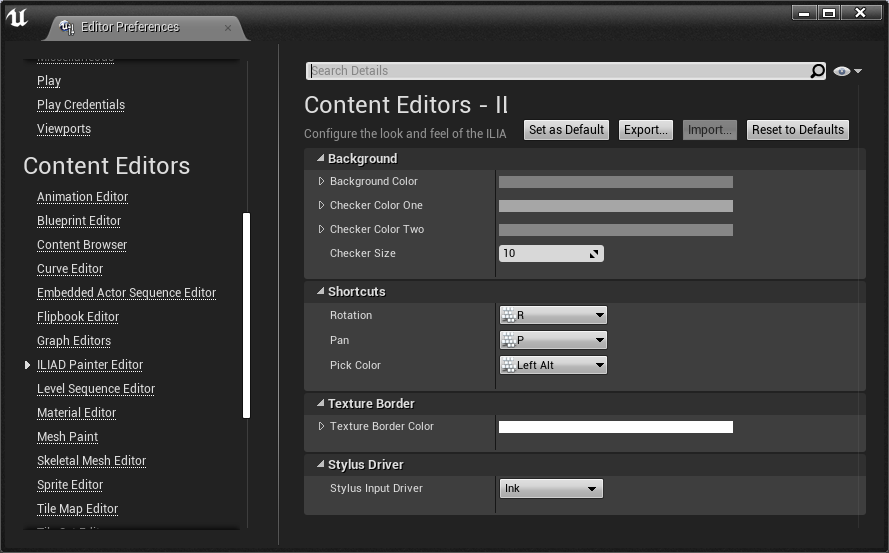889x553 pixels.
Task: Open Embedded Actor Sequence Editor preferences
Action: pos(126,293)
